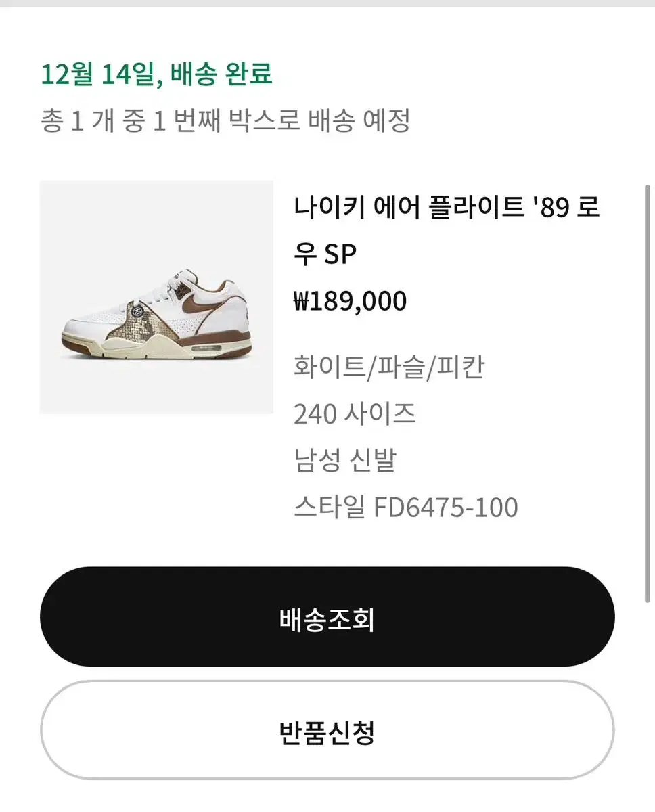This screenshot has height=812, width=655.
Task: Tap the 배송조회 black button
Action: click(x=327, y=616)
